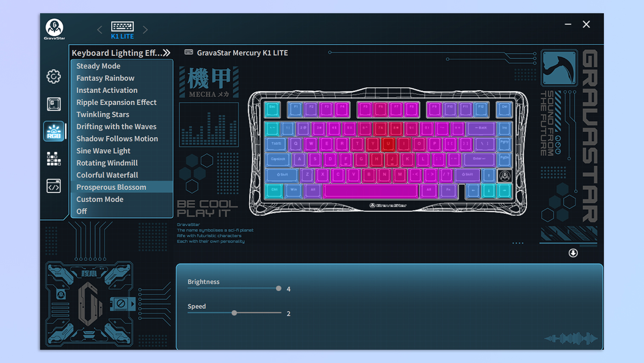Select Colorful Waterfall effect
The height and width of the screenshot is (363, 644).
122,175
